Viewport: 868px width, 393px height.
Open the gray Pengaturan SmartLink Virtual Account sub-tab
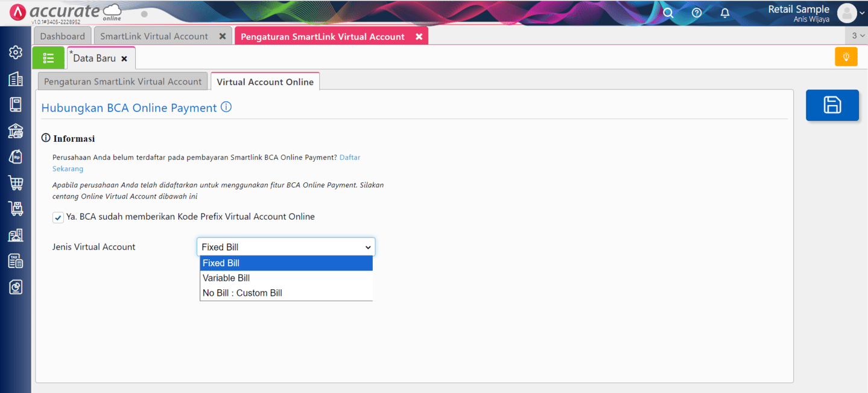[123, 81]
